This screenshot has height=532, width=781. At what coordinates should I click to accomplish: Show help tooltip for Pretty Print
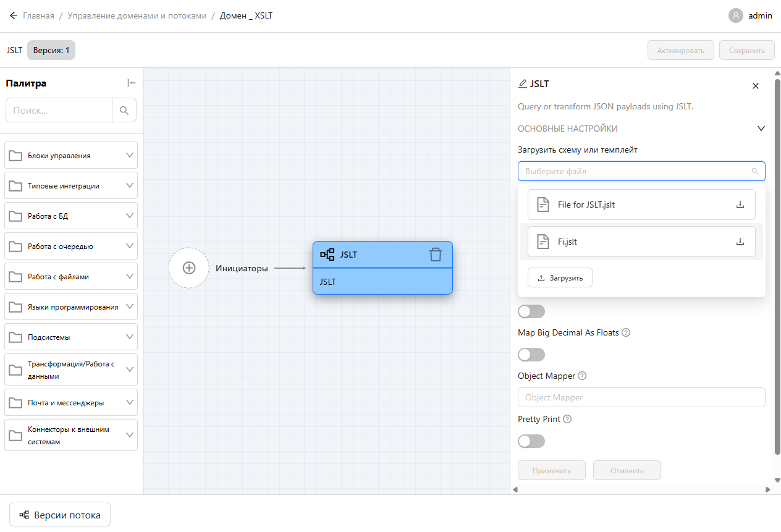(567, 419)
